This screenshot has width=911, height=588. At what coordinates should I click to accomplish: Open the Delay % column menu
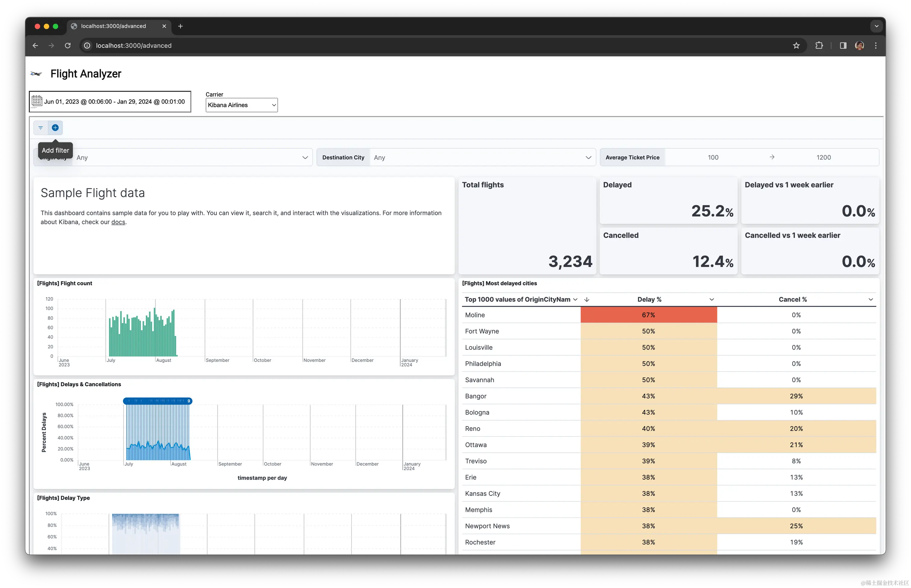(x=711, y=300)
